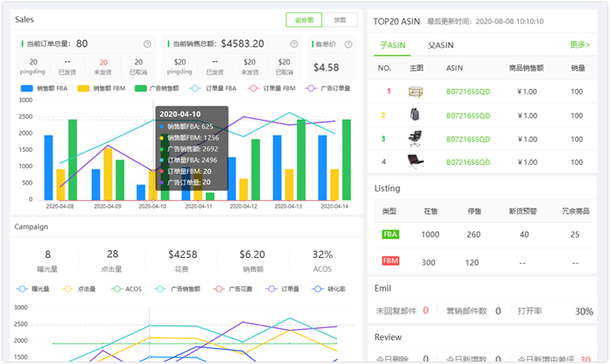Toggle 点击量 legend in Campaign chart

[78, 289]
